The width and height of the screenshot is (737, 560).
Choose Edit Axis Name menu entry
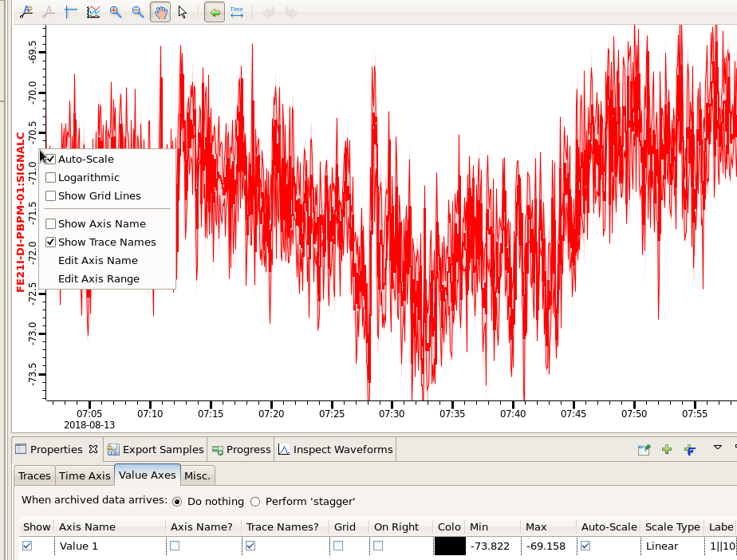coord(107,261)
